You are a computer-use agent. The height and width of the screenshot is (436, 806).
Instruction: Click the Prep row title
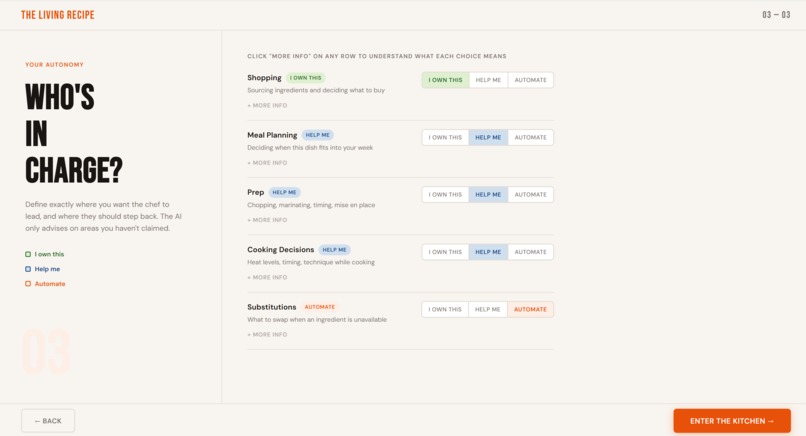point(255,192)
